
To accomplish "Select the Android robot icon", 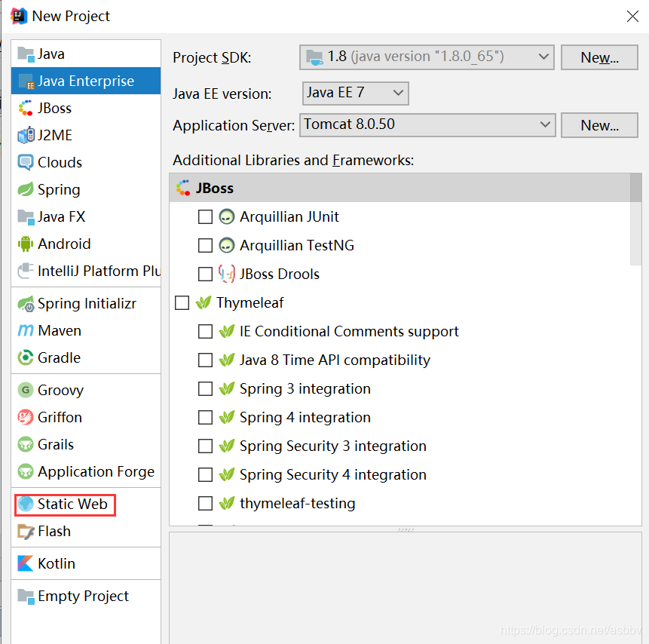I will [26, 244].
